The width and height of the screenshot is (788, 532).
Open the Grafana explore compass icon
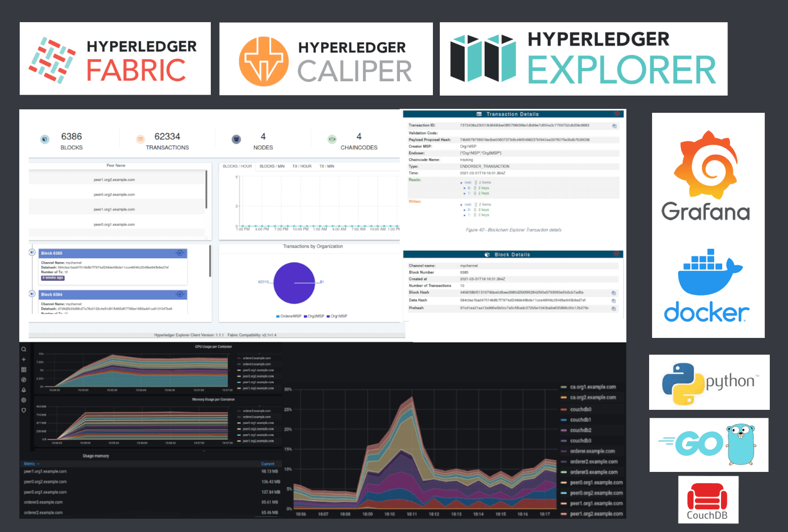(x=24, y=380)
